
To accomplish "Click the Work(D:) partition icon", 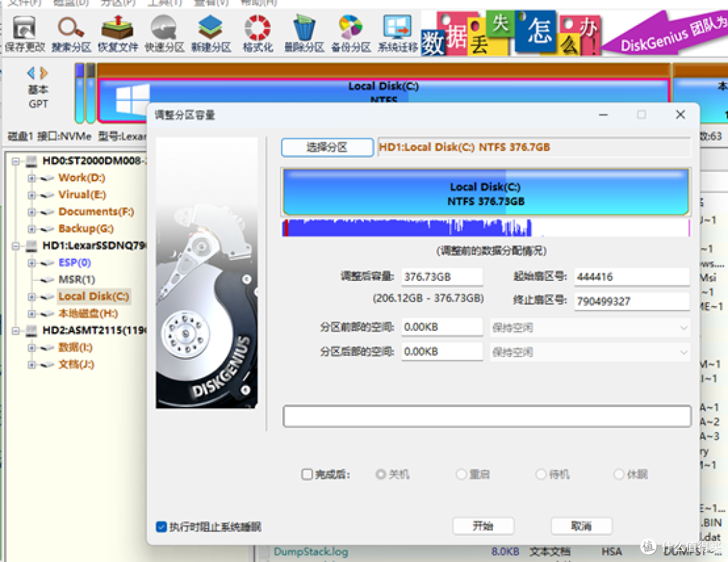I will 47,178.
